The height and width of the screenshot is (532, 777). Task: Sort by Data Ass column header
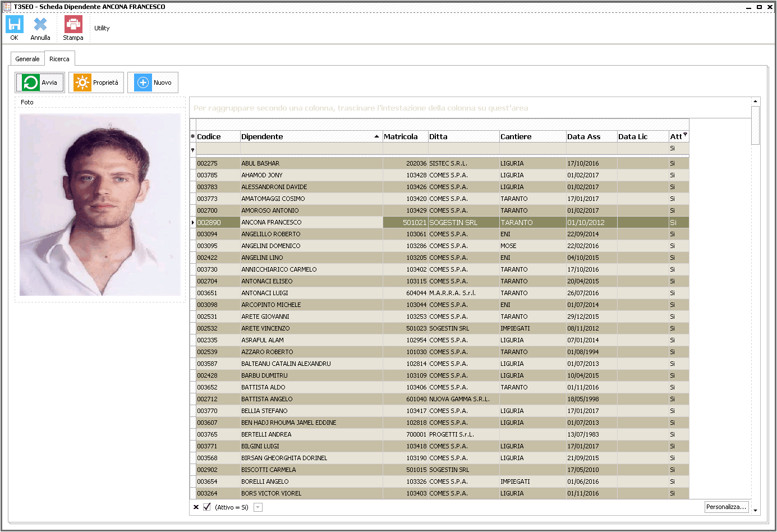[591, 136]
